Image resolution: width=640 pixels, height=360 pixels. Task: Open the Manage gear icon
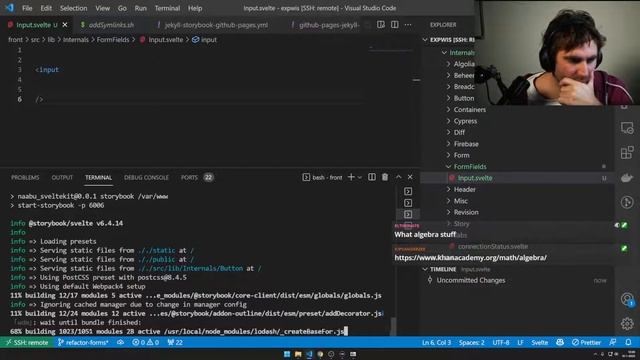click(627, 324)
